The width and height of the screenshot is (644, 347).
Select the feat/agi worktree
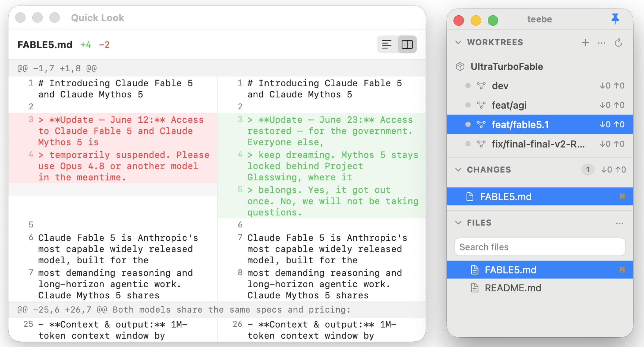540,105
